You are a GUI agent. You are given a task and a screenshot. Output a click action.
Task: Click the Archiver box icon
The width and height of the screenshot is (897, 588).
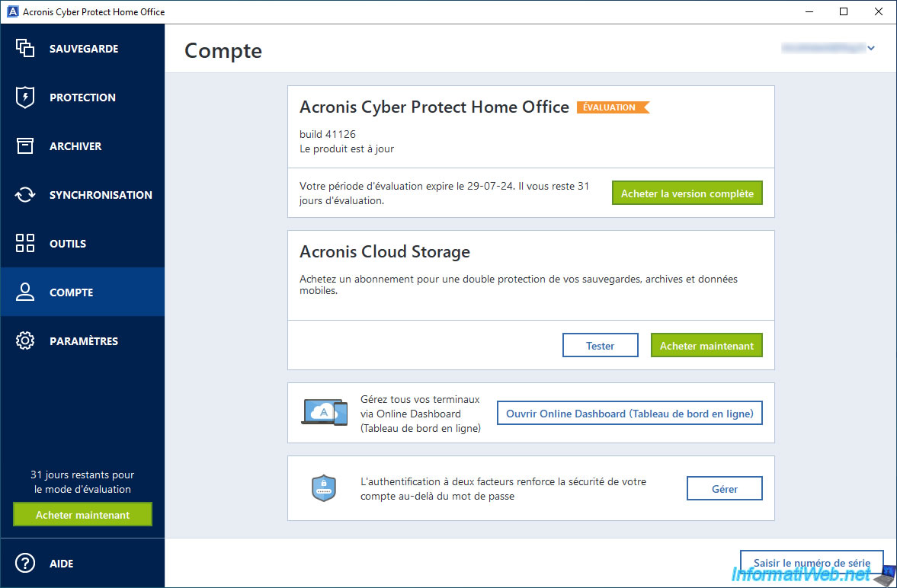point(25,145)
